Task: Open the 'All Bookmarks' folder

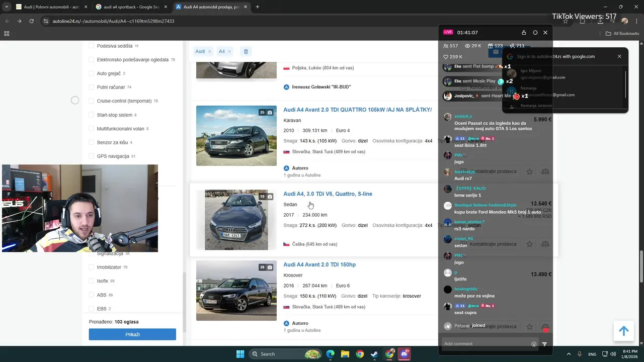Action: tap(622, 34)
